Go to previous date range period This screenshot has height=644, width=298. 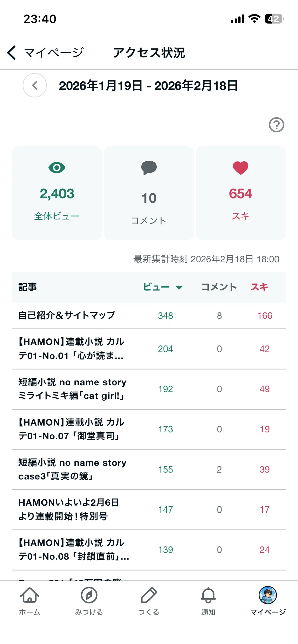[35, 85]
